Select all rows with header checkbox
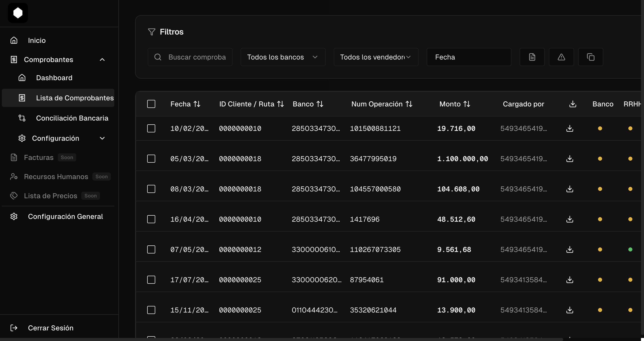 151,104
